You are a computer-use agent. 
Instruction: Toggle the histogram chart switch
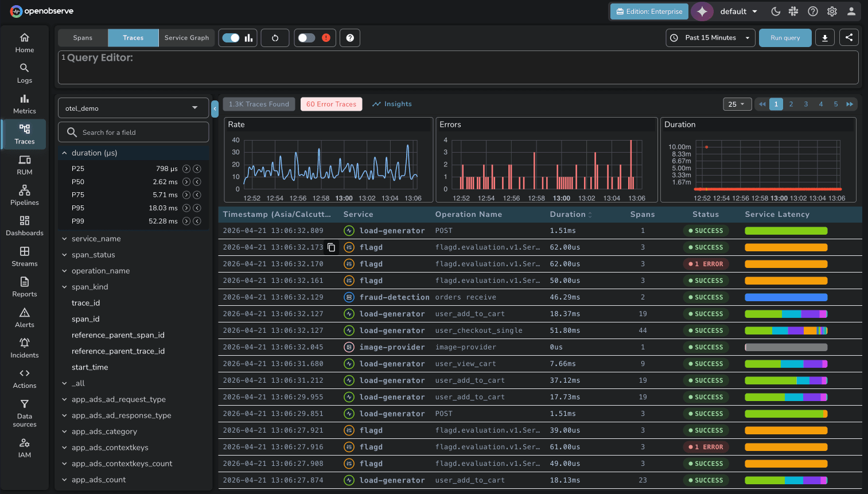[x=231, y=38]
